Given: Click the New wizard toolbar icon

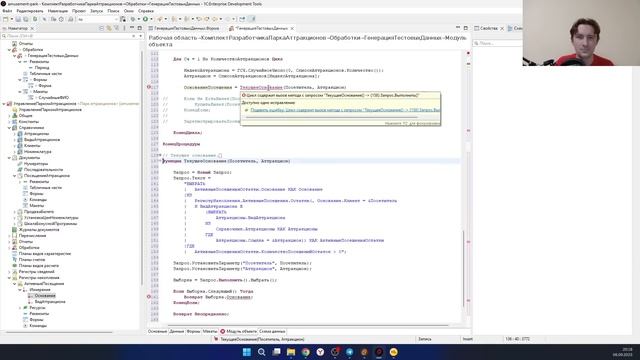Looking at the screenshot, I should coord(5,19).
